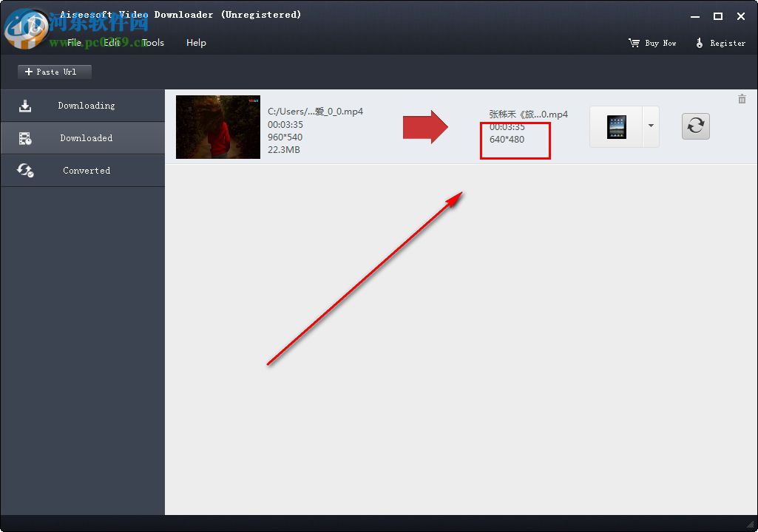Click the shopping cart Buy Now icon
This screenshot has height=532, width=758.
[633, 43]
